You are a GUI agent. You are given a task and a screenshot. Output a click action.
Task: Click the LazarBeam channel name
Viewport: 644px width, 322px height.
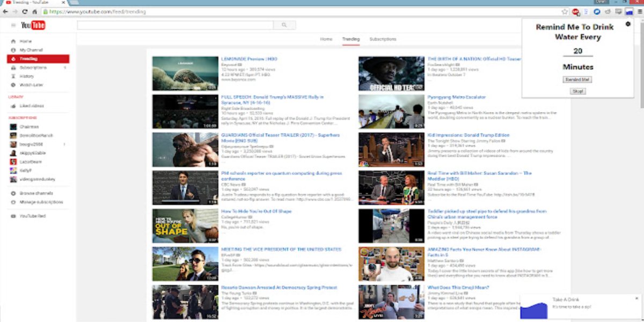pyautogui.click(x=30, y=162)
